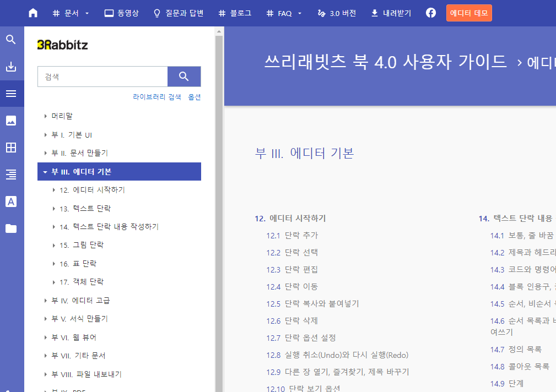
Task: Expand 부 VI. 웹 뷰어 node
Action: tap(45, 337)
